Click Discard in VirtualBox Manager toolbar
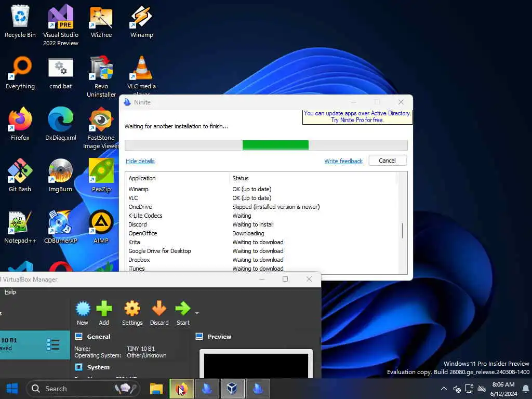 [159, 313]
